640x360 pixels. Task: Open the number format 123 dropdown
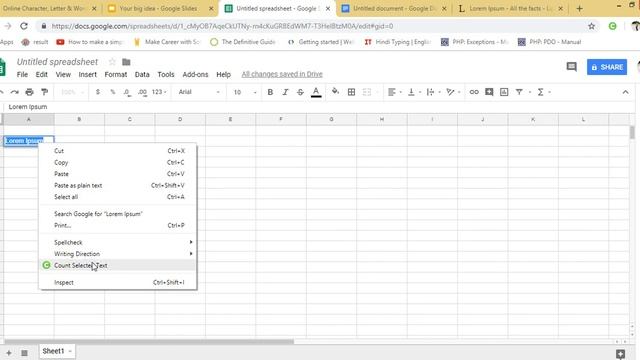159,92
